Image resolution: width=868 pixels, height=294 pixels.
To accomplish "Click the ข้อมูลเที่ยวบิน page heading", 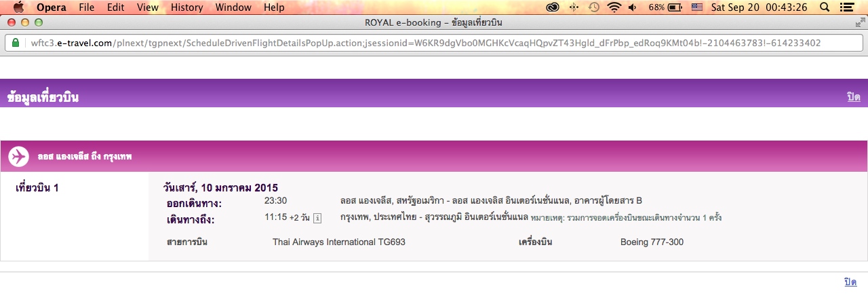I will coord(43,97).
